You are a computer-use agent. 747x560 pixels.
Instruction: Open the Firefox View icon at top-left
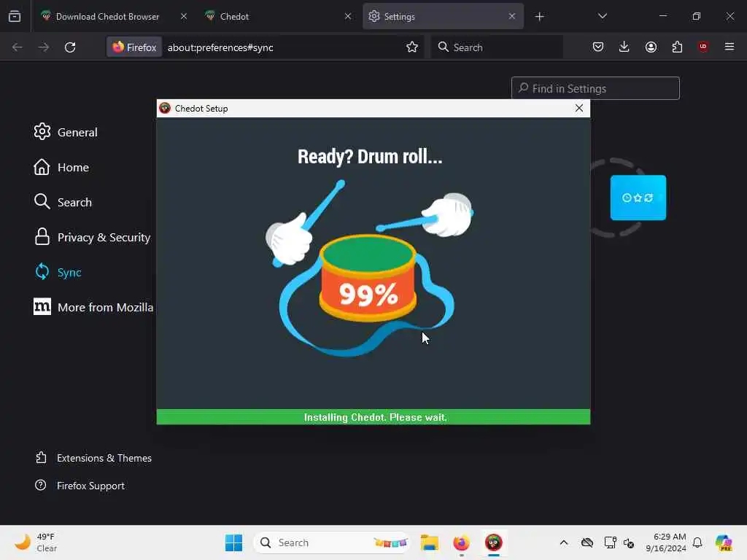pos(15,16)
